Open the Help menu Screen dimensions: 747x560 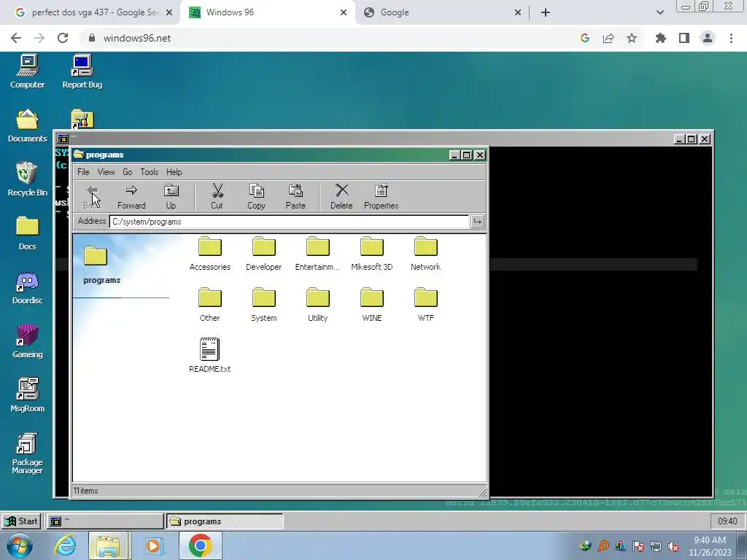[x=174, y=172]
